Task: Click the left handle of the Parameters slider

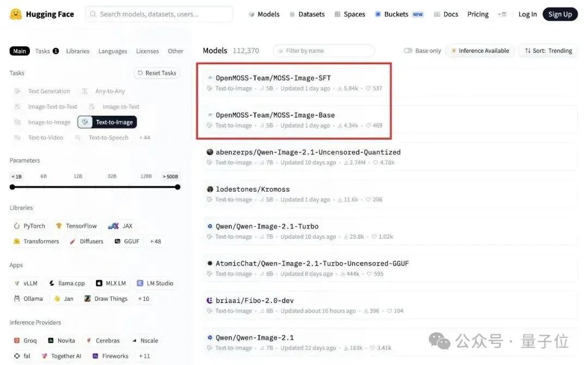Action: coord(13,187)
